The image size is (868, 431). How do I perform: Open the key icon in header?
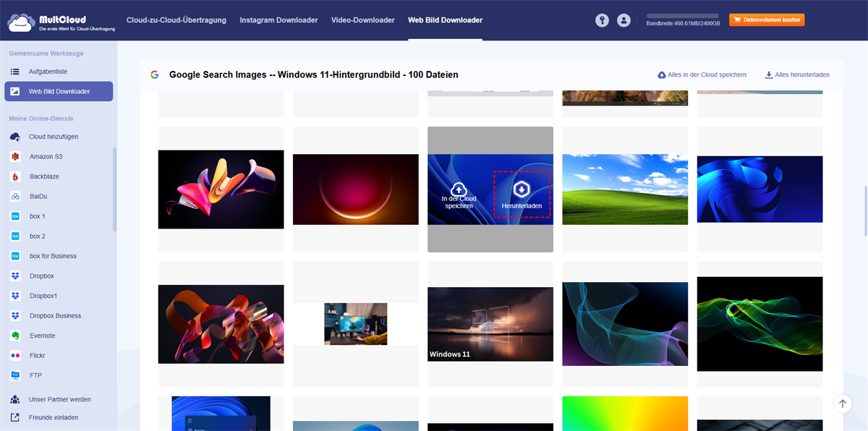pyautogui.click(x=602, y=20)
